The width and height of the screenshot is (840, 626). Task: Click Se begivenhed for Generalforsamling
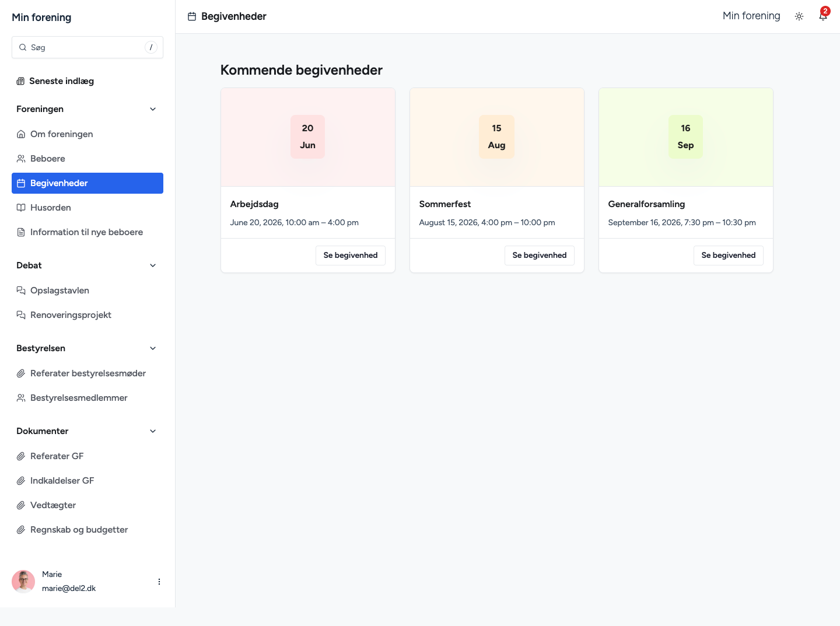pyautogui.click(x=729, y=256)
